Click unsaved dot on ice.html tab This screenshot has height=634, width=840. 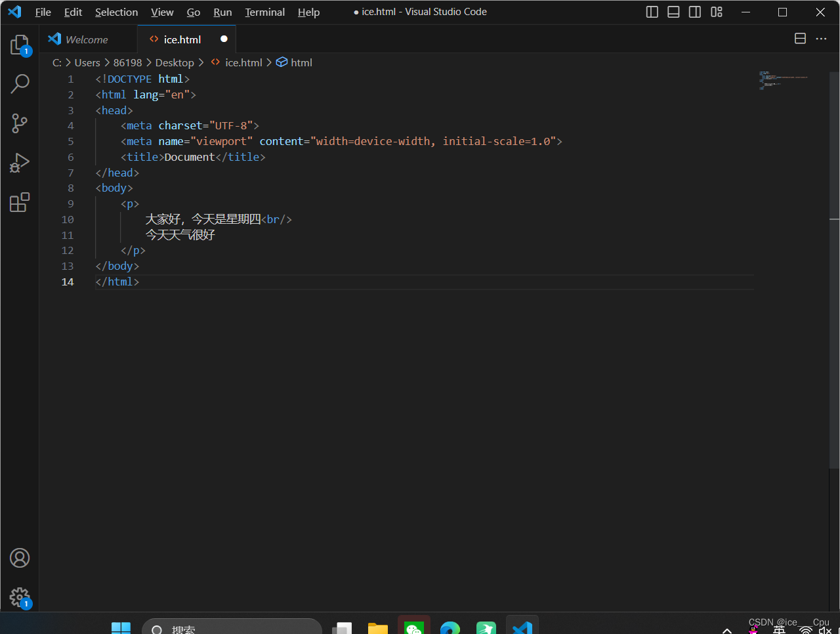click(x=224, y=39)
